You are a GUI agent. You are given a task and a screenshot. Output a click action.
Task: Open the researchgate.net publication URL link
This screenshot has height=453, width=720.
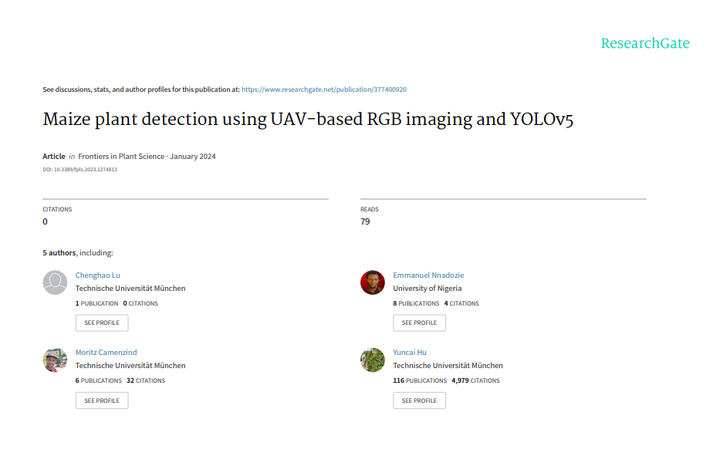[x=324, y=90]
